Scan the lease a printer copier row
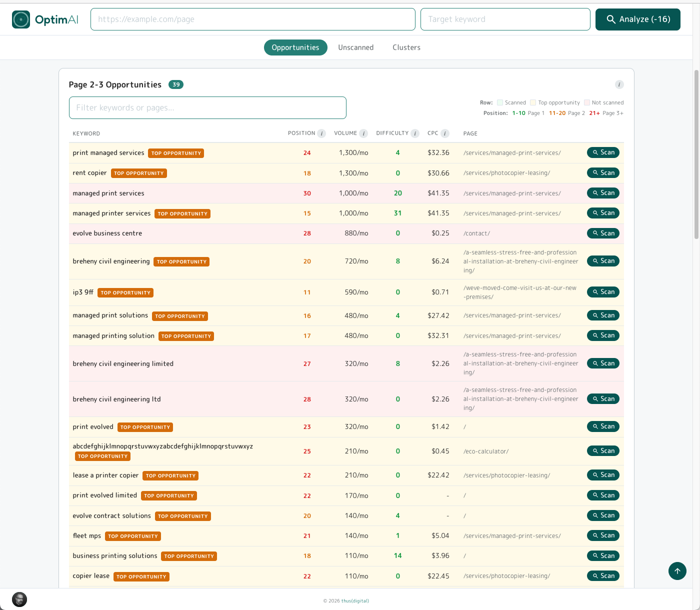The image size is (700, 610). tap(603, 475)
